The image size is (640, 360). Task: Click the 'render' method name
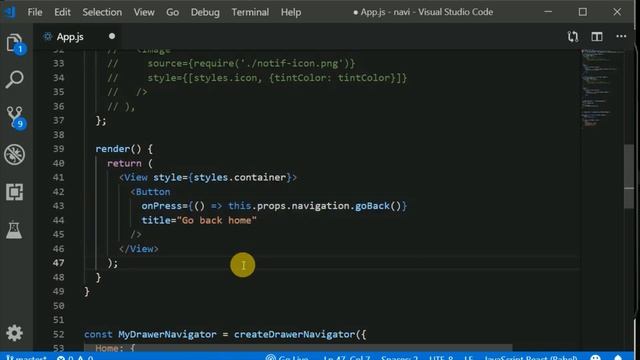coord(113,149)
